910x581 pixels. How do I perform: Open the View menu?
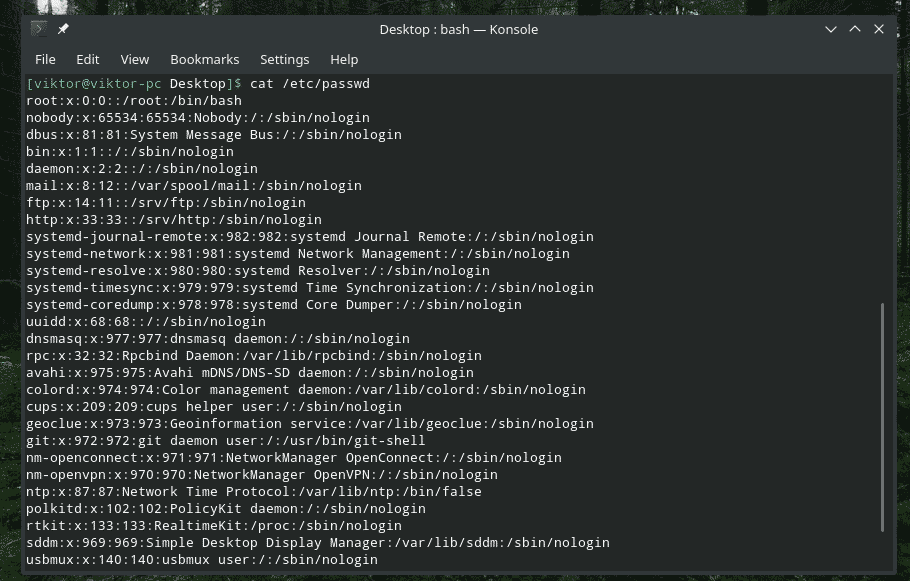tap(135, 59)
